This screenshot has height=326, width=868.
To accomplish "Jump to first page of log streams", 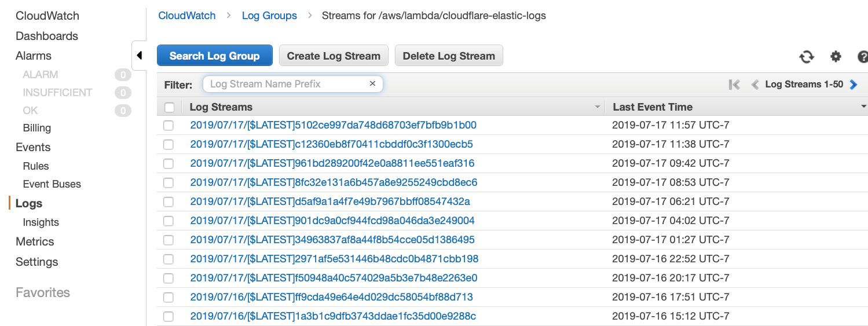I will [734, 85].
